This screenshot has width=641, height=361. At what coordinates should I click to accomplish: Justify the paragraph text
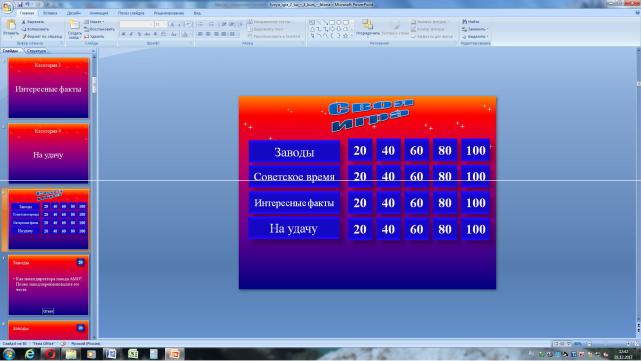(224, 34)
